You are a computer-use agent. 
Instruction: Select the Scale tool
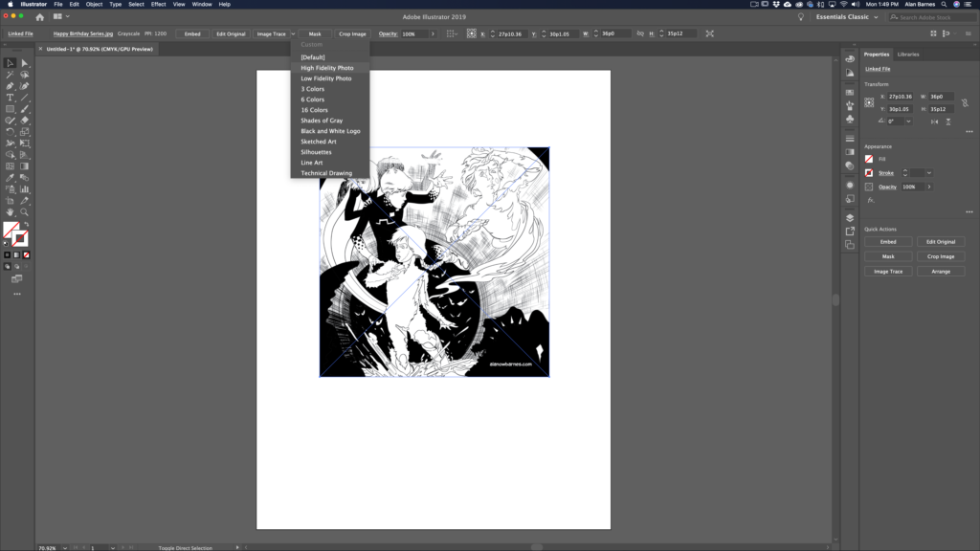(24, 132)
